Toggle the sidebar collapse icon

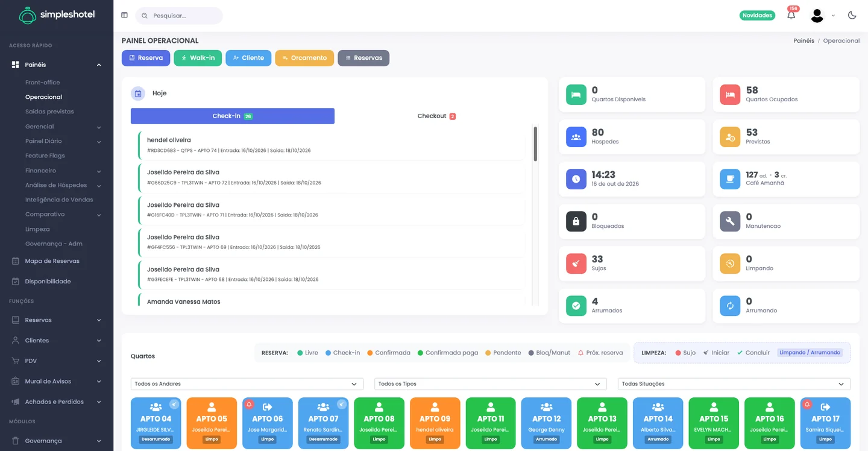point(124,15)
